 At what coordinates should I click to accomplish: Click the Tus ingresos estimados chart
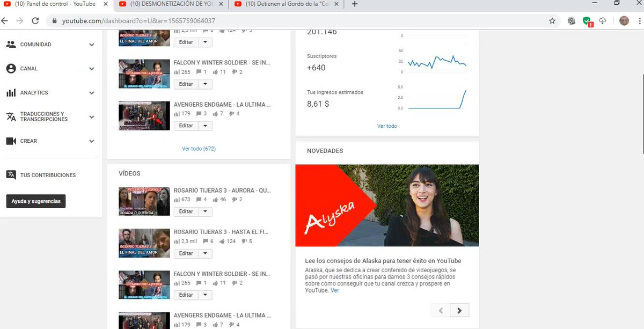436,98
